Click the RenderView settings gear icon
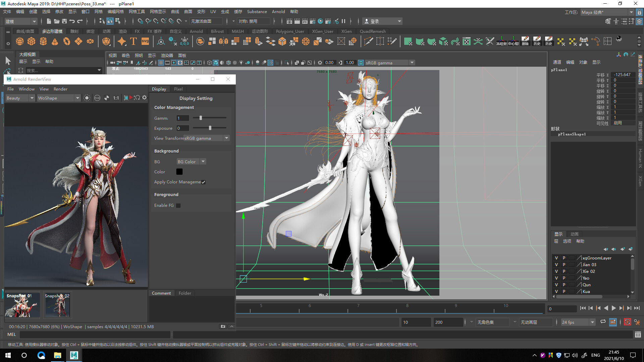Screen dimensions: 644x362 [x=145, y=98]
